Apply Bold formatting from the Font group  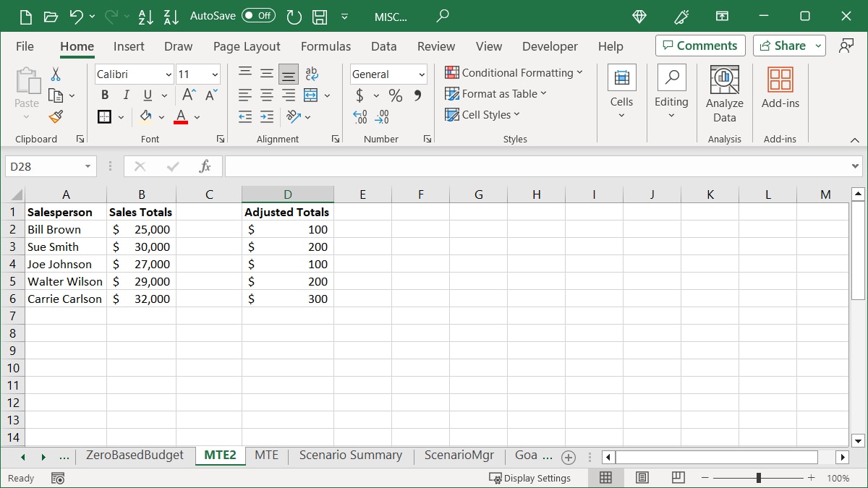tap(104, 95)
